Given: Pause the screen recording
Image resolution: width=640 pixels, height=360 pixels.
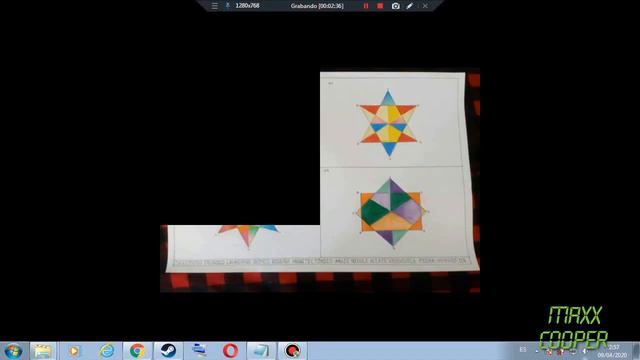Looking at the screenshot, I should [366, 6].
